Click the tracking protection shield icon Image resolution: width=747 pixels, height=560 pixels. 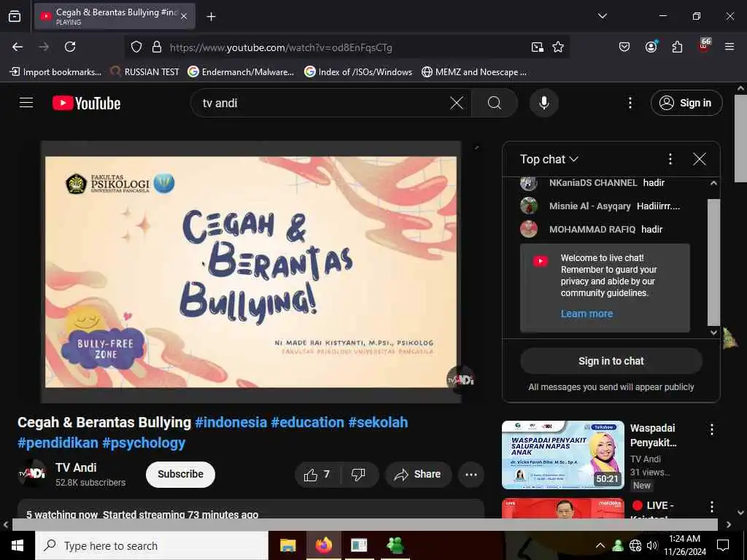pyautogui.click(x=136, y=47)
